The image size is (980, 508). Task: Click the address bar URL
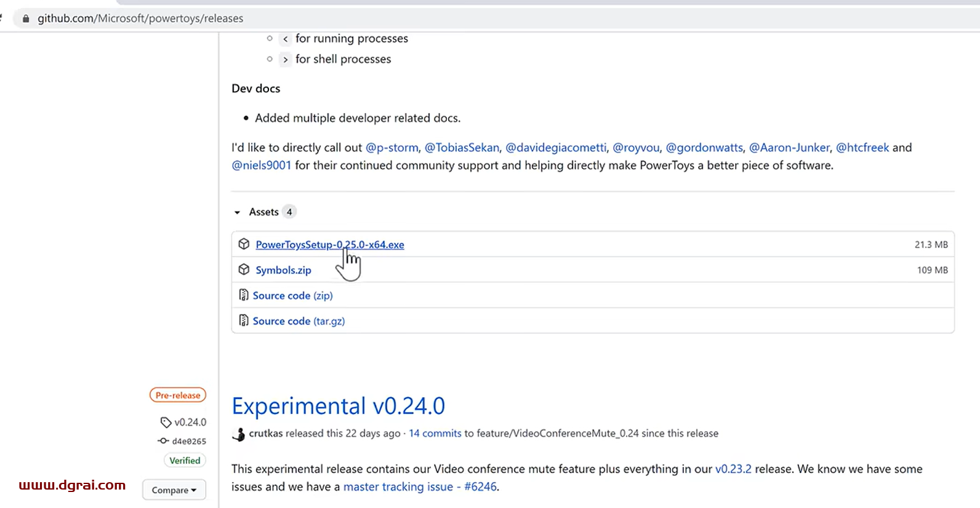coord(140,18)
